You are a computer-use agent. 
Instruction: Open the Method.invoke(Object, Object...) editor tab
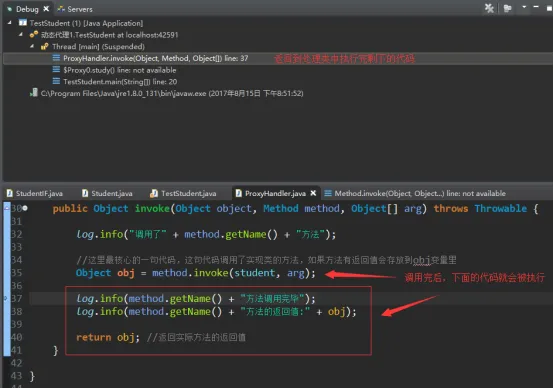pyautogui.click(x=420, y=193)
